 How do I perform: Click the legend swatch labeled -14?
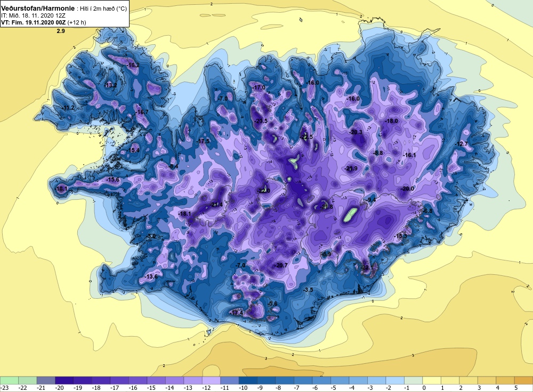tap(174, 380)
